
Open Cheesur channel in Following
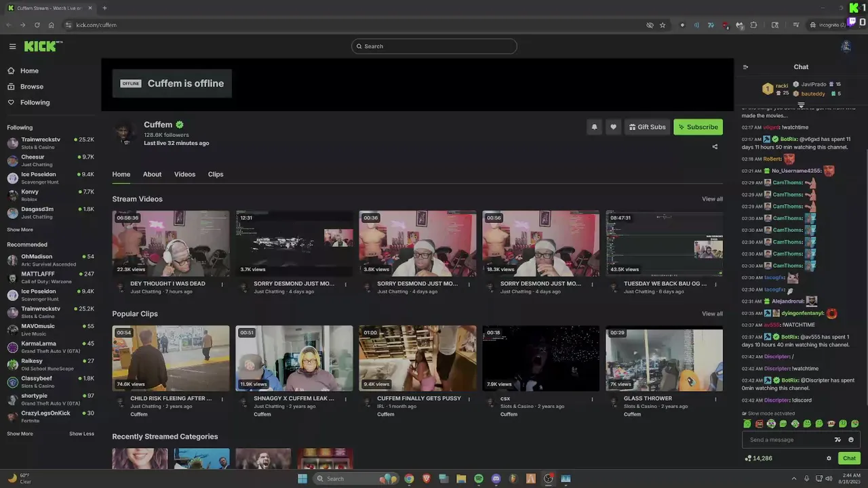tap(51, 160)
